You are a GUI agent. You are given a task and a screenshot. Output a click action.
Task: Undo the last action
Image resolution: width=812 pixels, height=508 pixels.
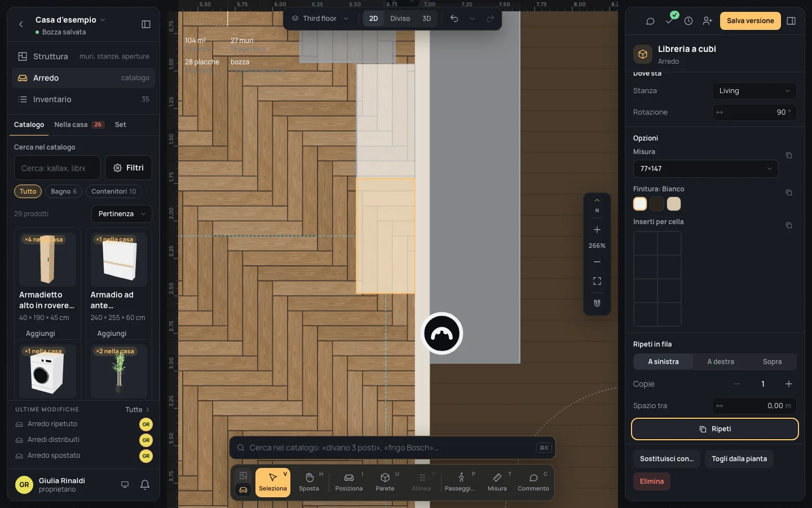tap(454, 19)
